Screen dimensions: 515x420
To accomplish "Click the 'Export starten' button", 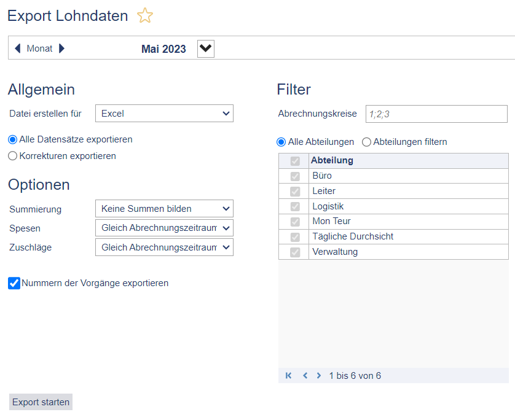I will click(41, 402).
